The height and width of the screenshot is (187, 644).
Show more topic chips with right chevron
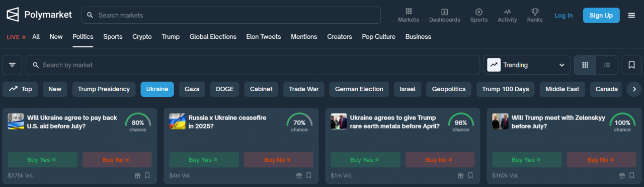point(634,89)
